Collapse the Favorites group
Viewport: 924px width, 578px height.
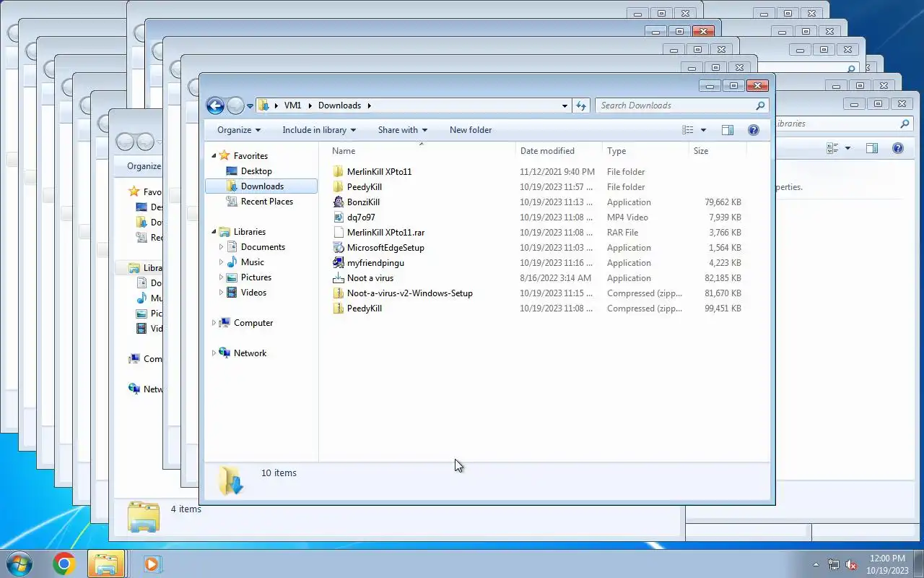(214, 156)
